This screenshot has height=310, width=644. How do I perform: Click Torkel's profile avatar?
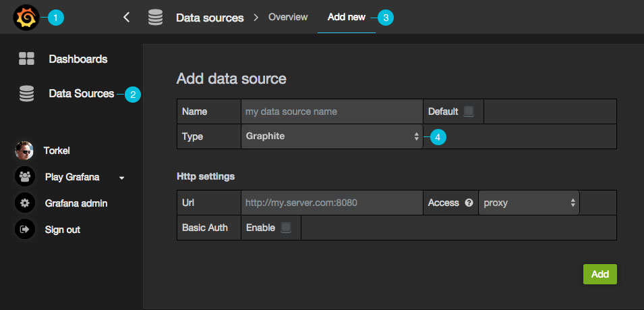pyautogui.click(x=24, y=151)
